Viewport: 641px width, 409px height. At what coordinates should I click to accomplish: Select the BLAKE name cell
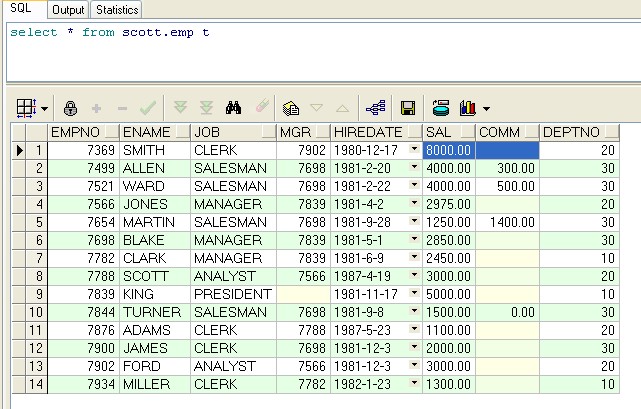(x=155, y=240)
